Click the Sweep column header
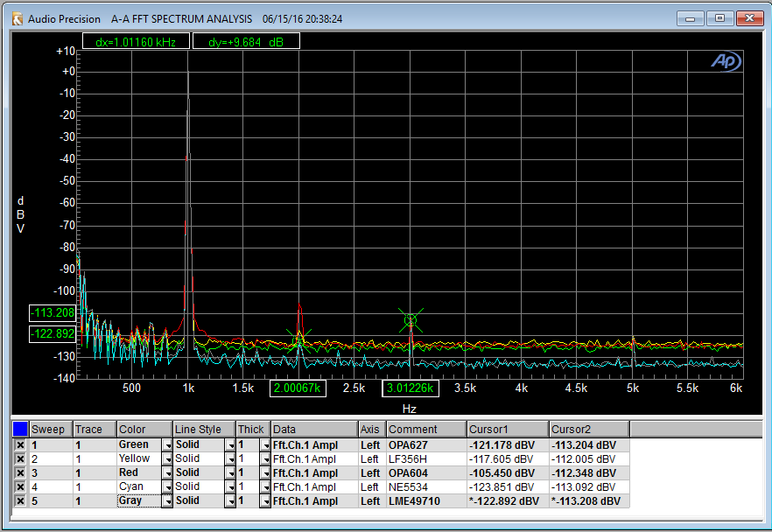 point(51,429)
